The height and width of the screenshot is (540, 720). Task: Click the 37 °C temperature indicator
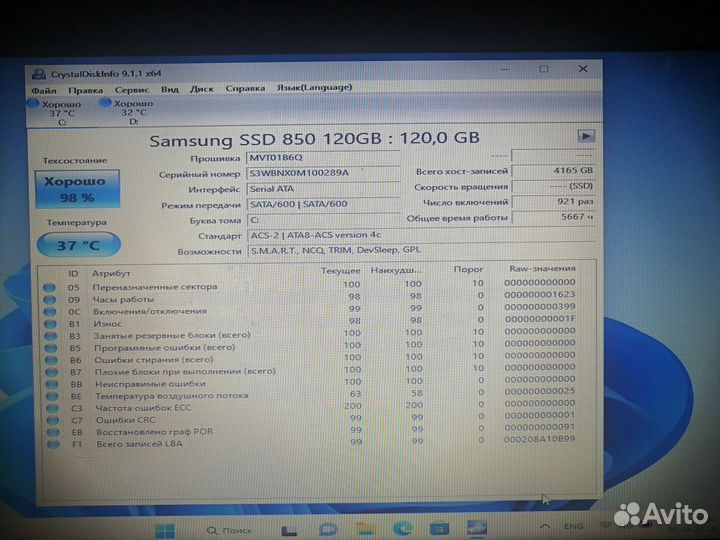tap(79, 245)
